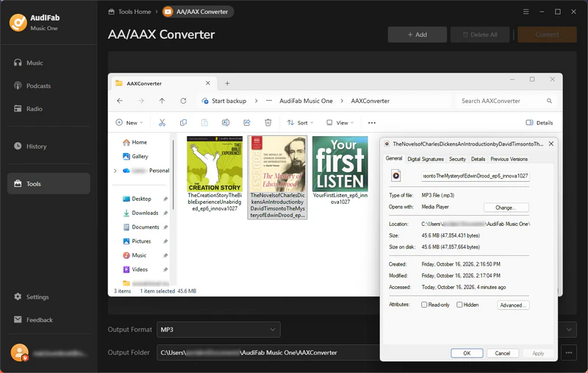Click Change button for Opens with
Screen dimensions: 588x373
click(506, 207)
